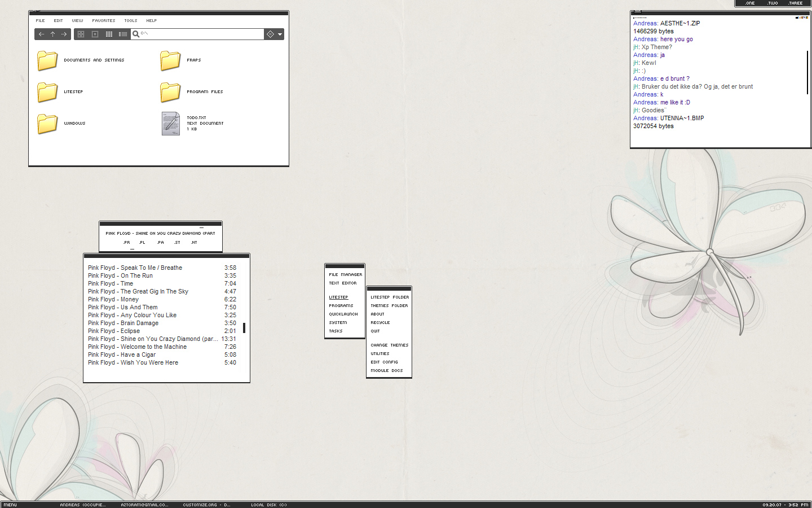Screen dimensions: 812x508
Task: Click the playlist scrollbar handle
Action: (244, 327)
